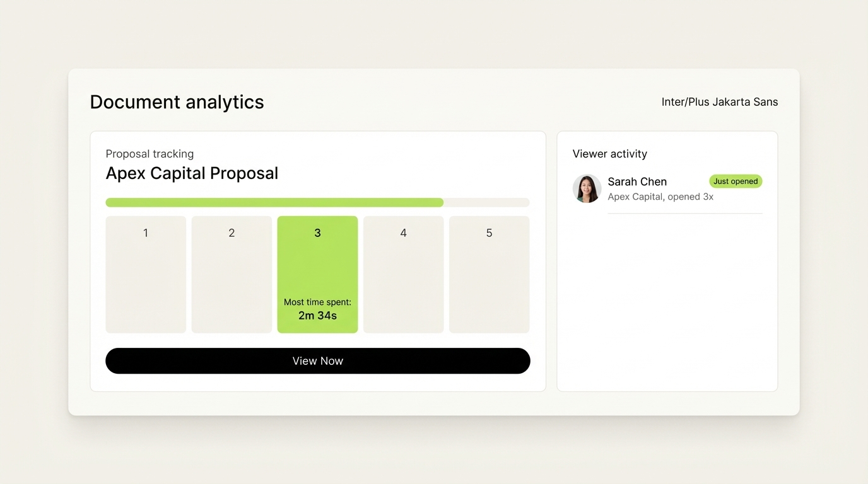Click Sarah Chen's profile avatar
The height and width of the screenshot is (484, 868).
point(587,188)
